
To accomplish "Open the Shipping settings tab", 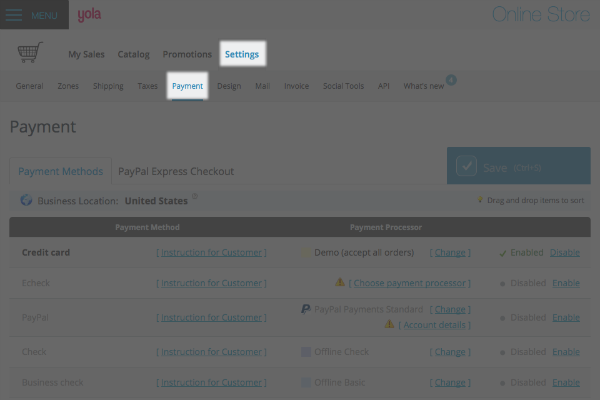I will (x=108, y=86).
